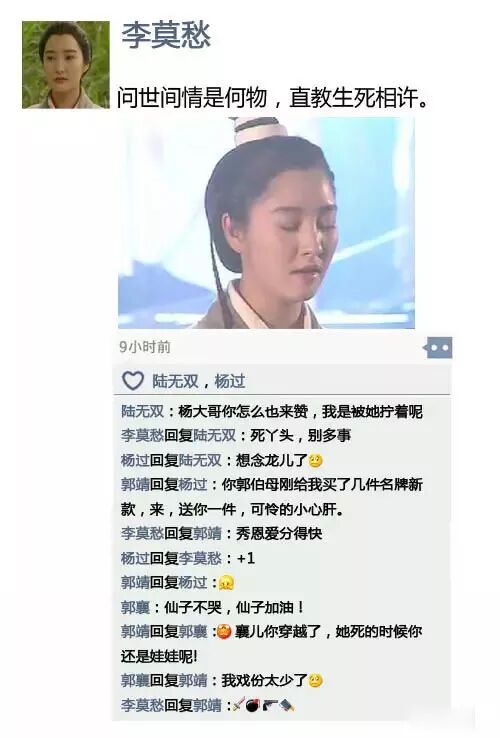Tap the heart like icon
This screenshot has width=500, height=738.
coord(133,380)
